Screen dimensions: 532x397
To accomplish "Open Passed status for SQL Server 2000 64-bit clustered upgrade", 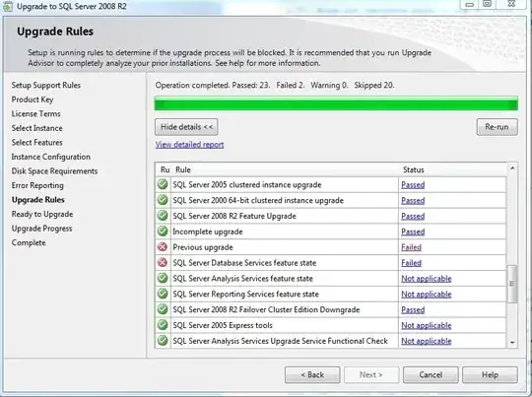I will click(413, 201).
